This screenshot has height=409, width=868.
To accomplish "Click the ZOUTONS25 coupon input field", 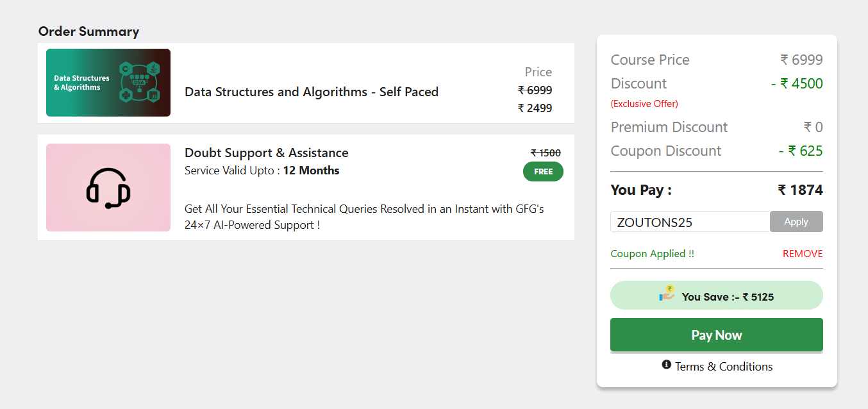I will pyautogui.click(x=689, y=221).
